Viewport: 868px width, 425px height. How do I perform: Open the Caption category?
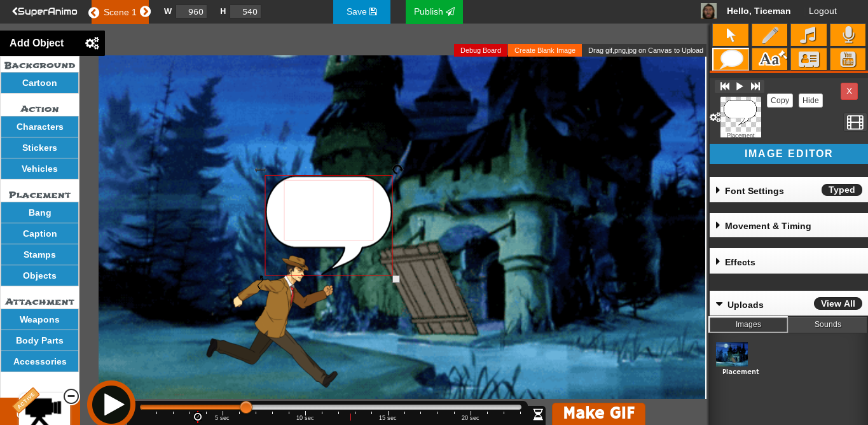[39, 233]
